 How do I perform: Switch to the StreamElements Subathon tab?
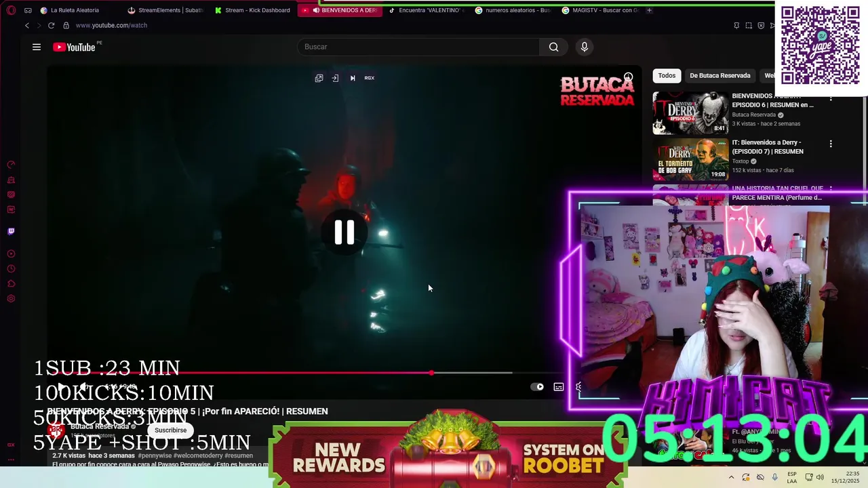tap(166, 10)
